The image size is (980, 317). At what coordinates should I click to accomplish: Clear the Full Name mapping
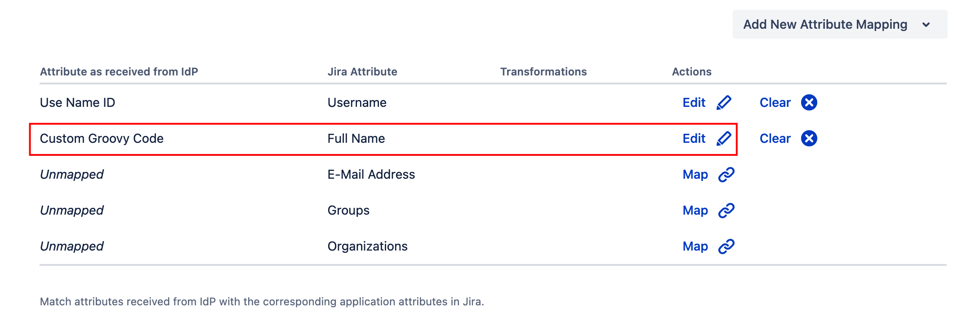click(775, 139)
